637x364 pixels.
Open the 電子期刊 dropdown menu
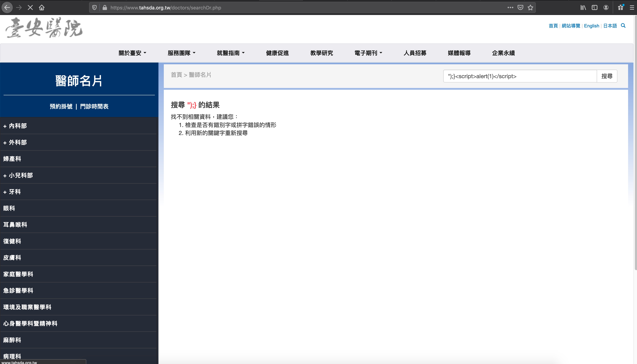pos(368,53)
